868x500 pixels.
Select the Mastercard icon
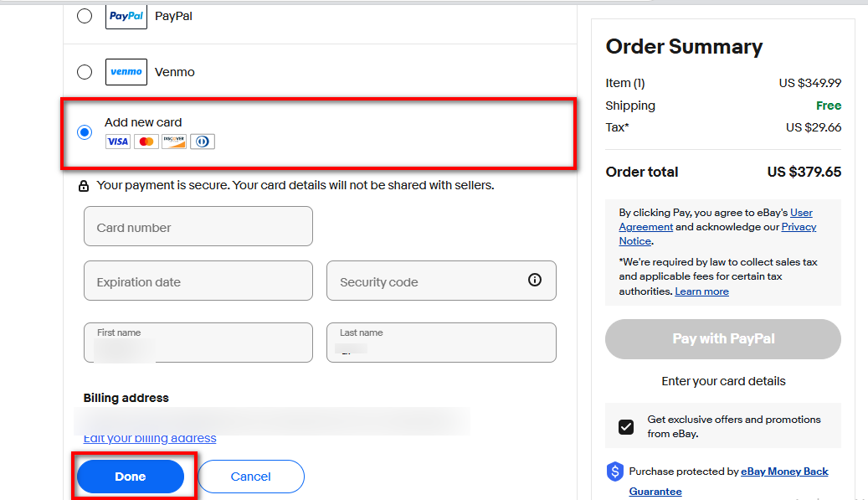pos(146,141)
